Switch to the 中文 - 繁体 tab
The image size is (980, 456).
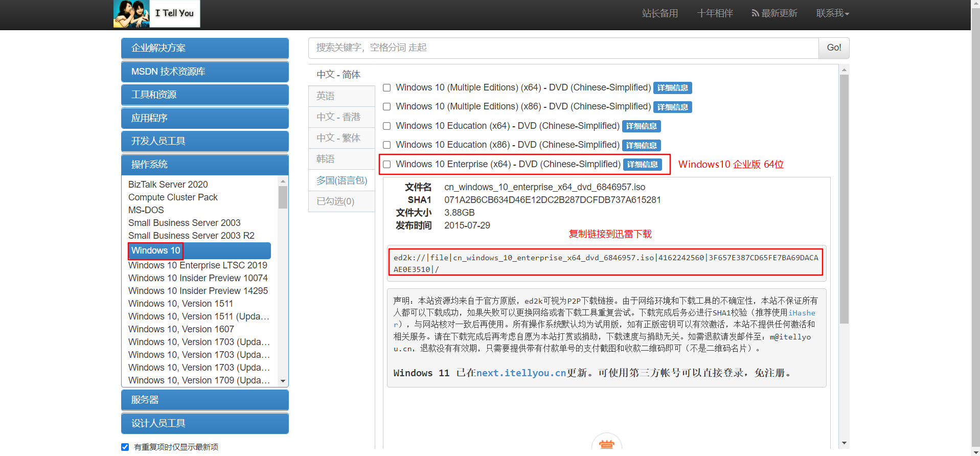tap(341, 138)
